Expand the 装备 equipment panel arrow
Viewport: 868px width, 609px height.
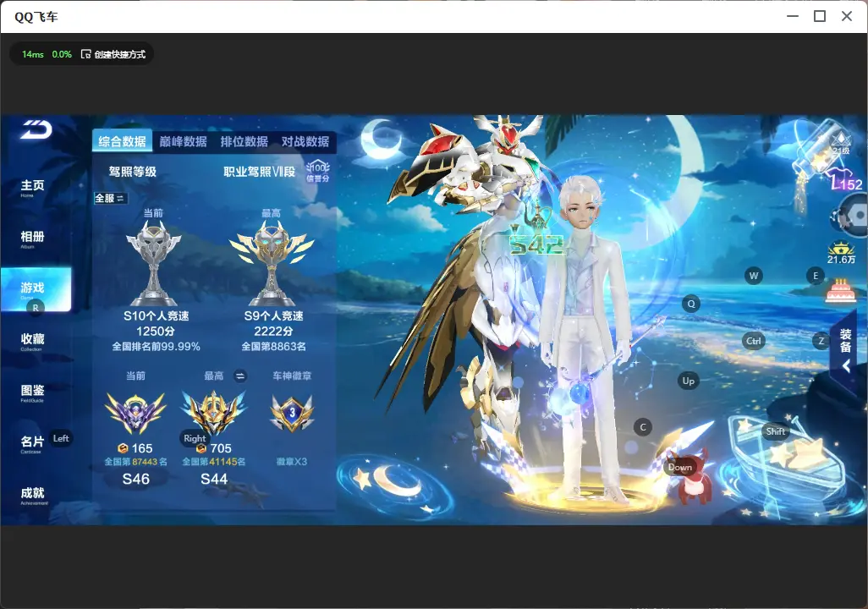(846, 366)
